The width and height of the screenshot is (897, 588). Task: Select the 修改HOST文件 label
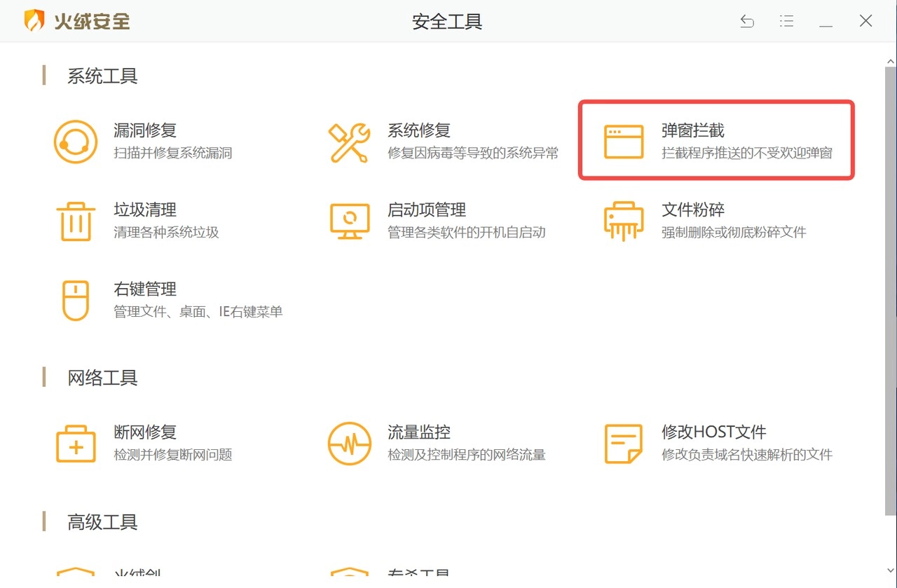click(x=713, y=432)
